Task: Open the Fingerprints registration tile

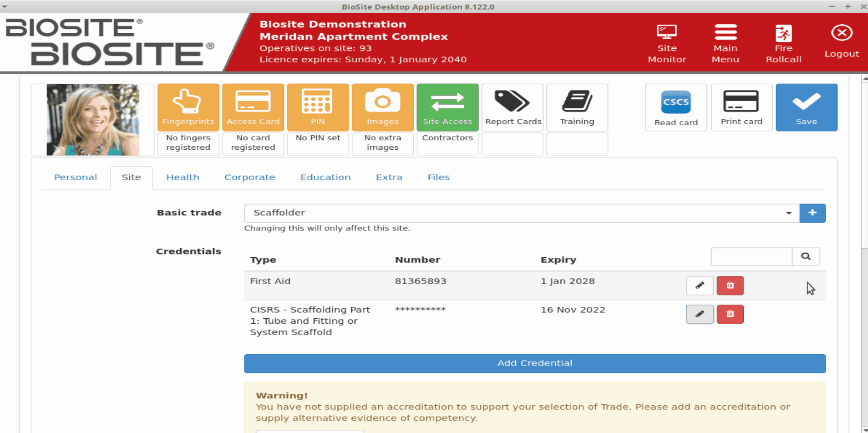Action: point(188,107)
